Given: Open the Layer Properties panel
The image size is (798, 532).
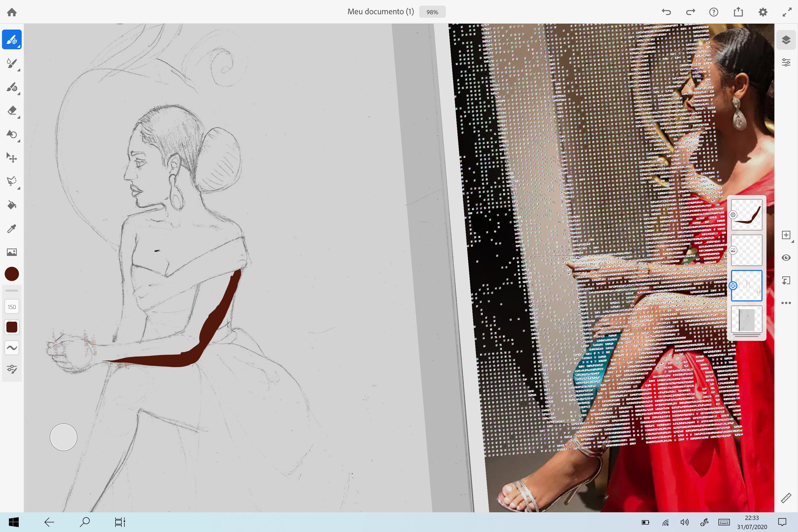Looking at the screenshot, I should (x=786, y=63).
